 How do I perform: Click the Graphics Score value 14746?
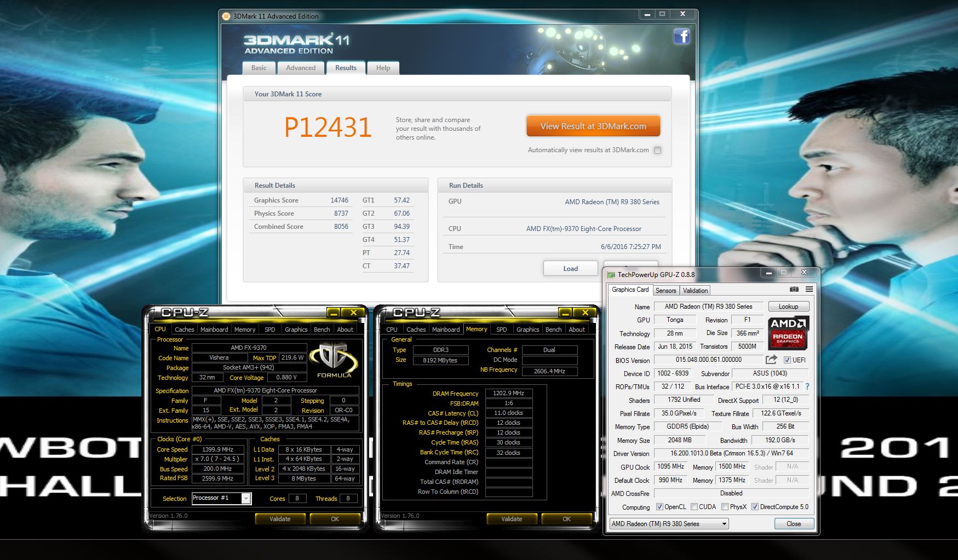pos(339,200)
